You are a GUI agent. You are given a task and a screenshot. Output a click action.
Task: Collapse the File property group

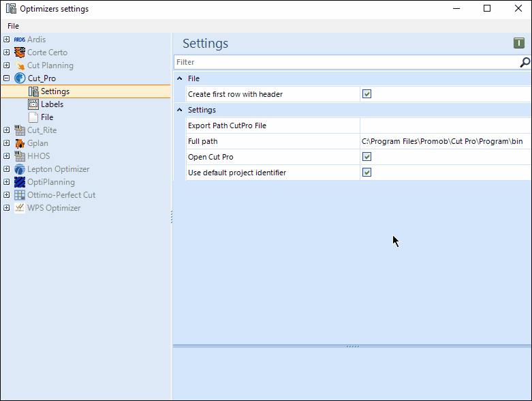coord(180,78)
